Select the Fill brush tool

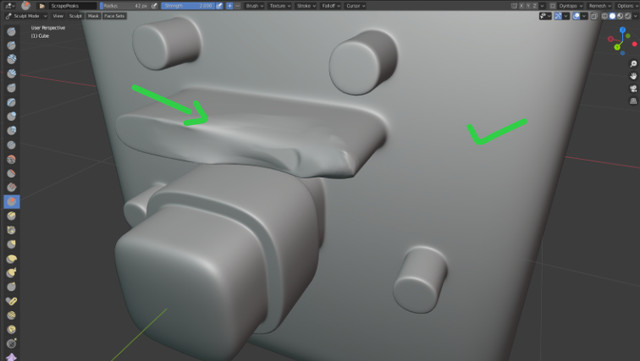pos(11,187)
